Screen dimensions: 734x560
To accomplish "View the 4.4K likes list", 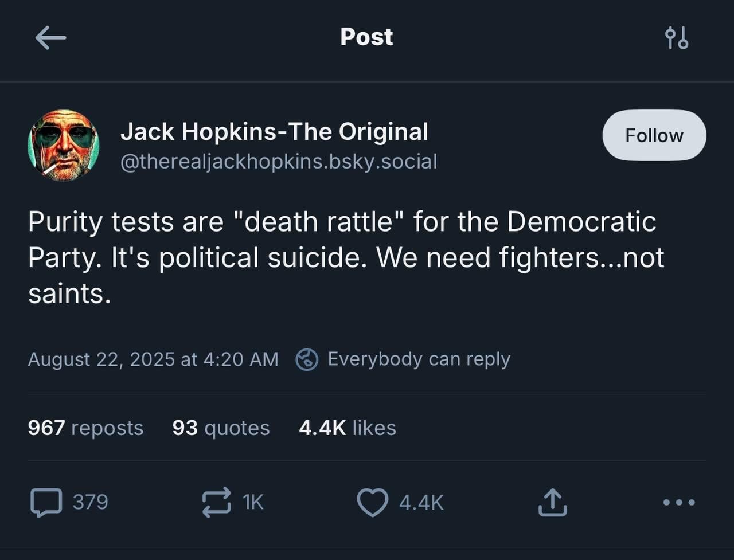I will click(348, 428).
